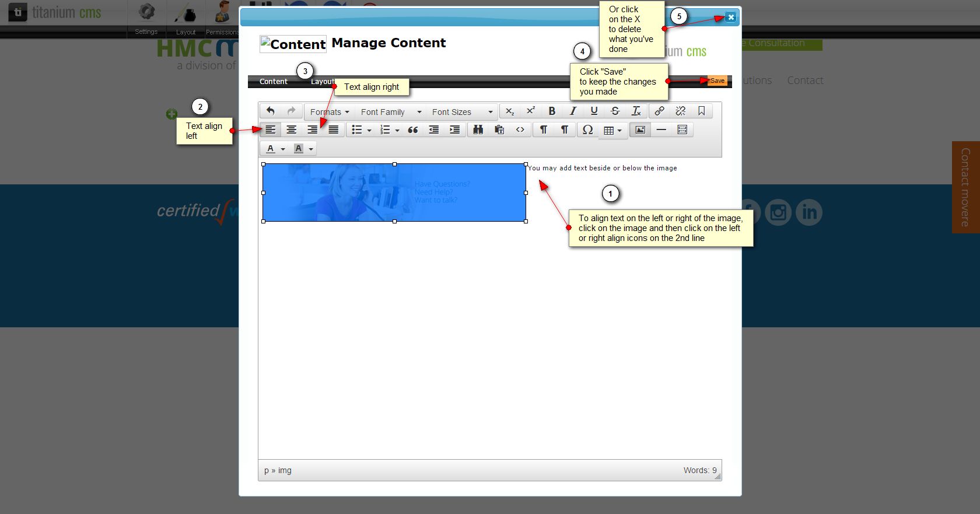The height and width of the screenshot is (514, 980).
Task: Insert a horizontal line
Action: 661,130
